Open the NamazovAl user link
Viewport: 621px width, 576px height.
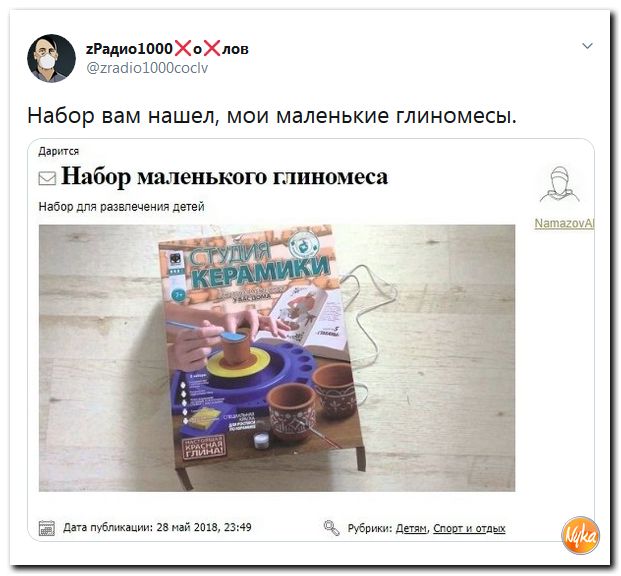coord(564,223)
